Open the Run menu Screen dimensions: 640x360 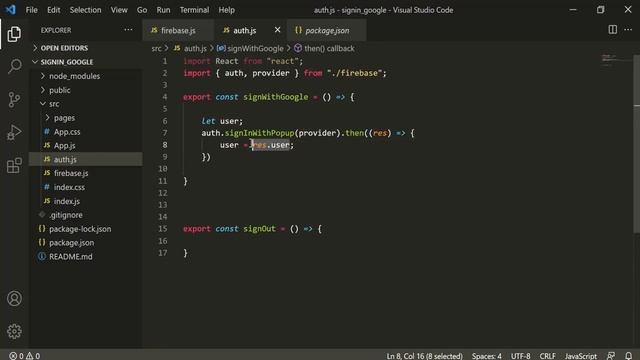(x=163, y=10)
